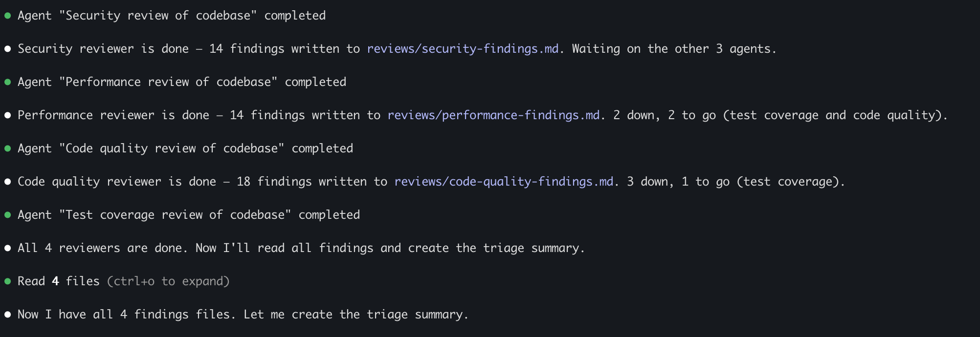
Task: Click white bullet beside Code quality reviewer message
Action: coord(8,182)
